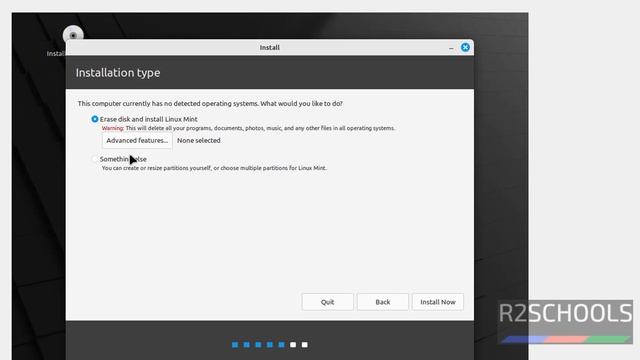Click the Quit button
Image resolution: width=640 pixels, height=360 pixels.
click(x=327, y=302)
